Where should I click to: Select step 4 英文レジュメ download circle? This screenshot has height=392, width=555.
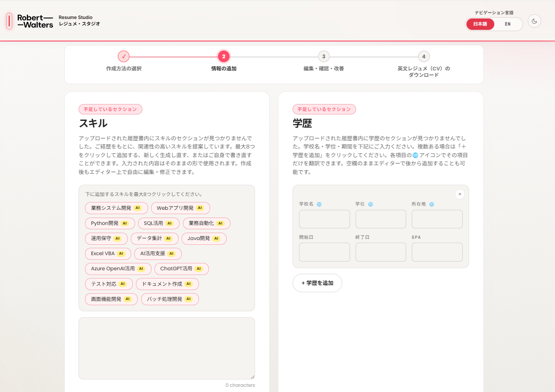point(424,56)
